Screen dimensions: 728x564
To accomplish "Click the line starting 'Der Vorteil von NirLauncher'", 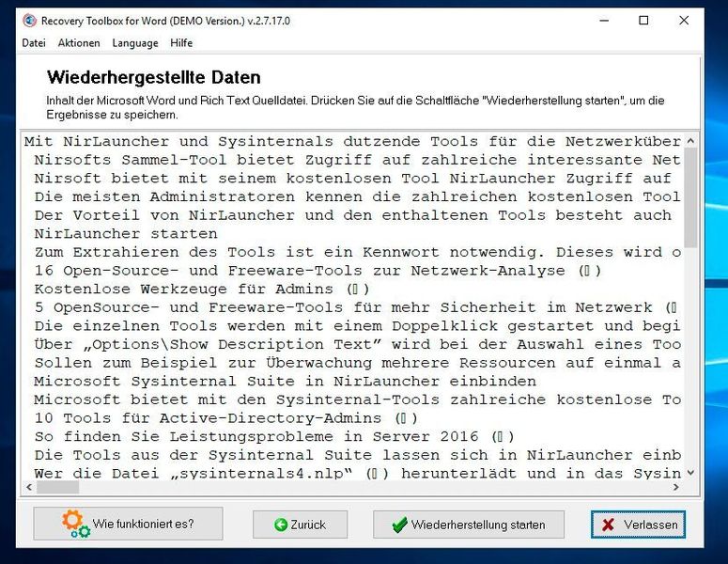I will 353,215.
